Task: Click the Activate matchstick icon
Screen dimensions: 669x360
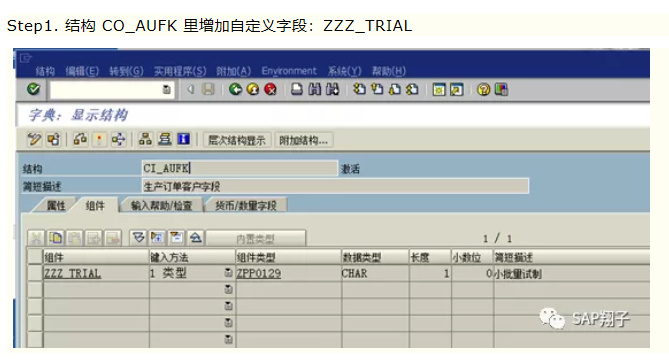Action: (x=99, y=139)
